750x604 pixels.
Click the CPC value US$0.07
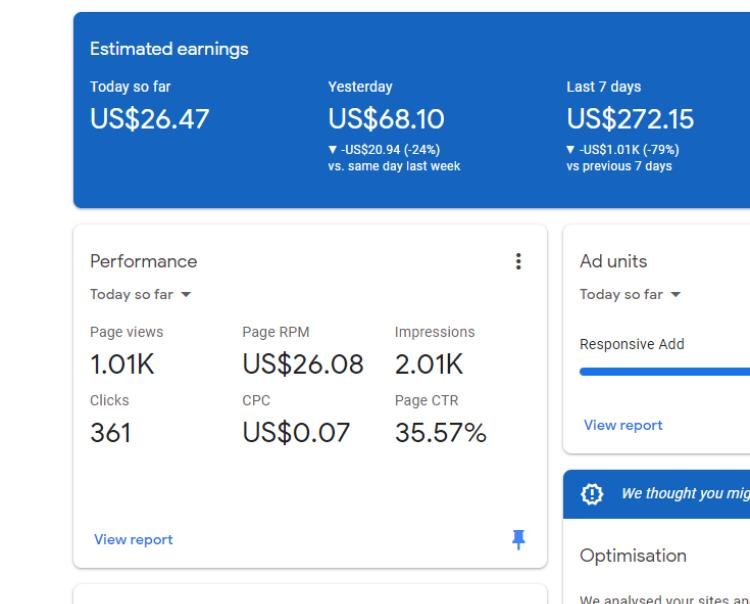coord(296,433)
